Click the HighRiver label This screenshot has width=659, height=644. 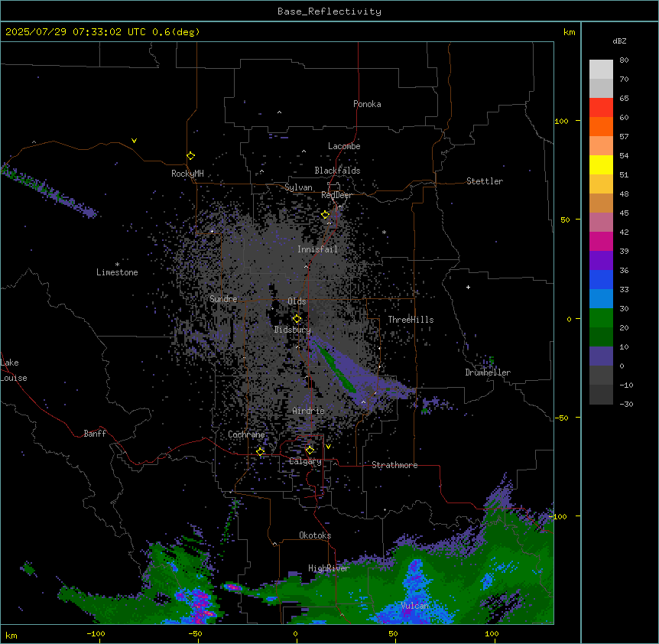pyautogui.click(x=329, y=568)
